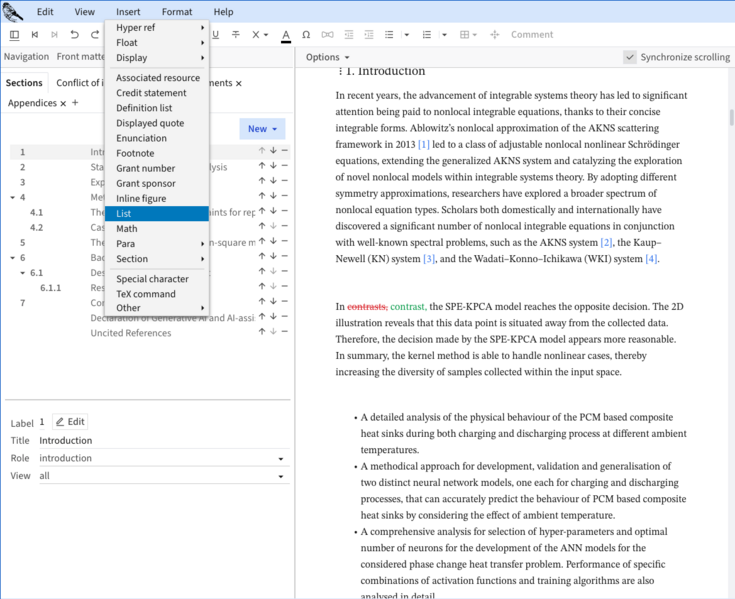
Task: Toggle Synchronize scrolling checkbox
Action: point(630,57)
